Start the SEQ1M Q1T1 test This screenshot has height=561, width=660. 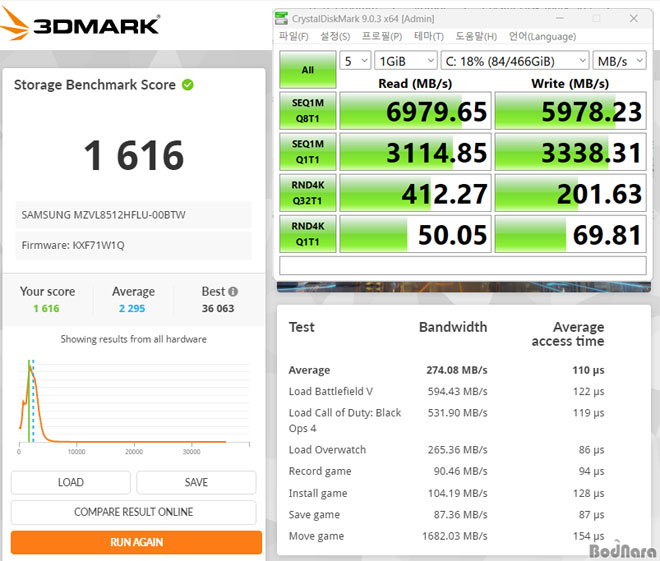pos(308,152)
